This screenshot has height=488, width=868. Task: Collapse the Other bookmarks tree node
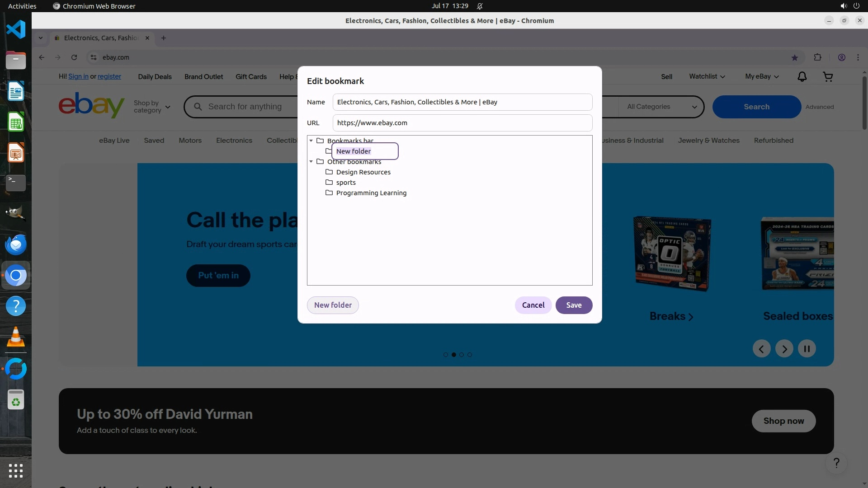[311, 161]
